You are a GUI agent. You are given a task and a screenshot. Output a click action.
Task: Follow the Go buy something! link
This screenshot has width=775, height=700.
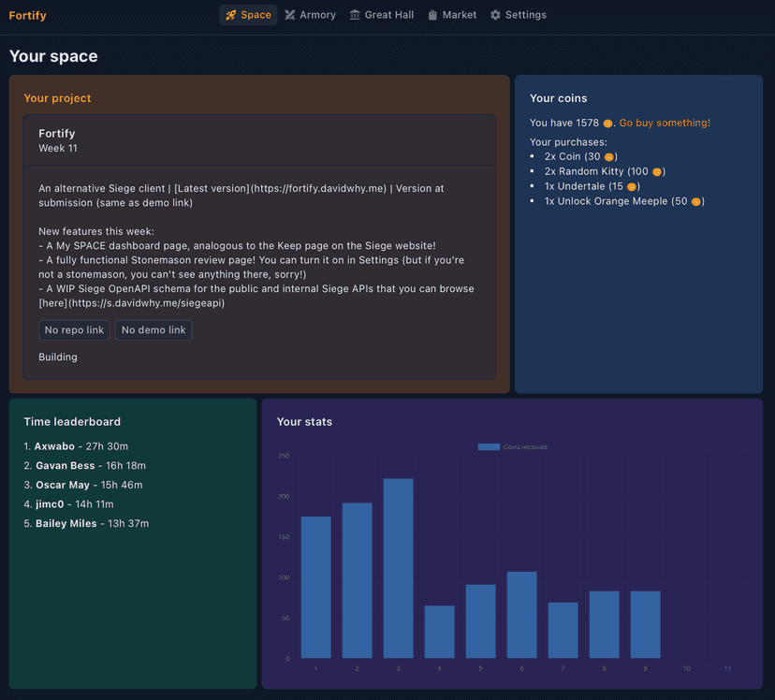[x=665, y=123]
